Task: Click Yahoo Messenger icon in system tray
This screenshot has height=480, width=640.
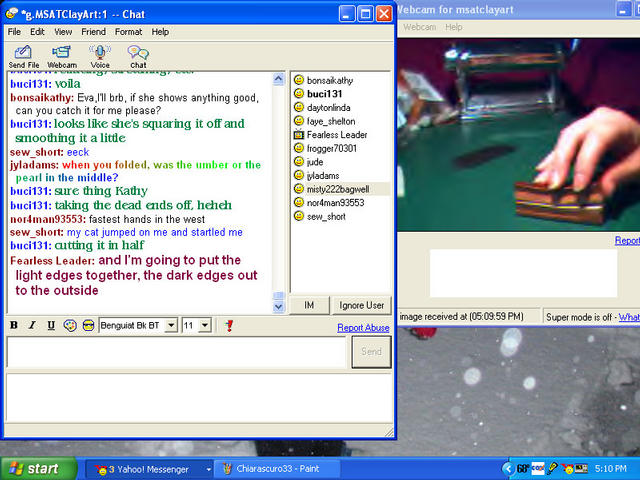Action: pyautogui.click(x=567, y=469)
